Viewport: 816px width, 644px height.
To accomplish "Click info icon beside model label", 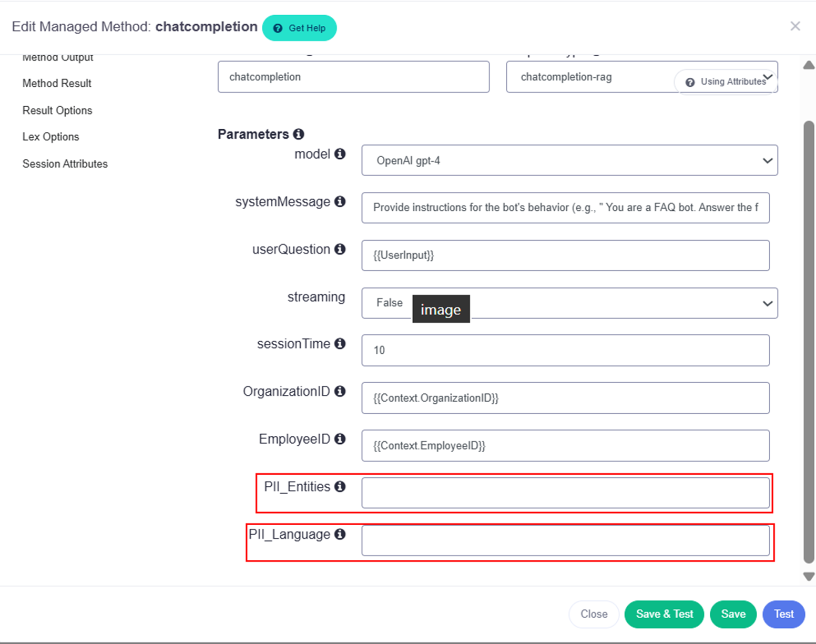I will tap(340, 154).
